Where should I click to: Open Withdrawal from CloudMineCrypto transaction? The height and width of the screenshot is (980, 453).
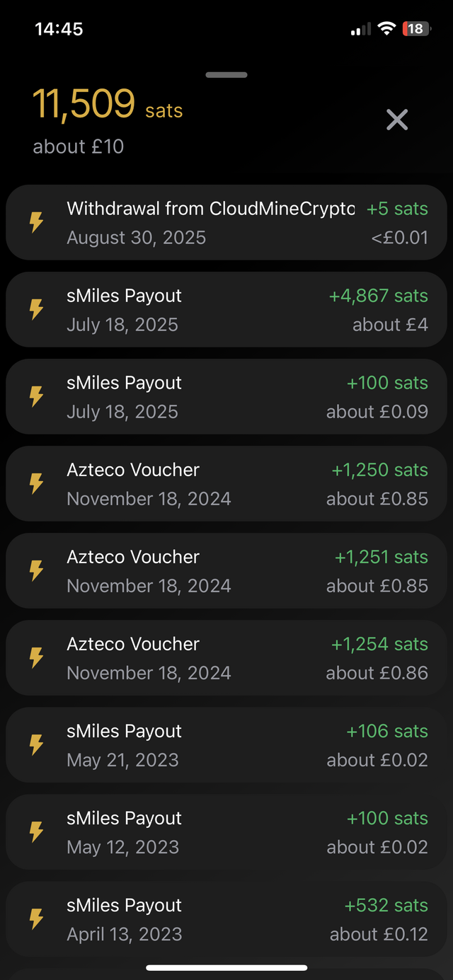click(x=226, y=223)
